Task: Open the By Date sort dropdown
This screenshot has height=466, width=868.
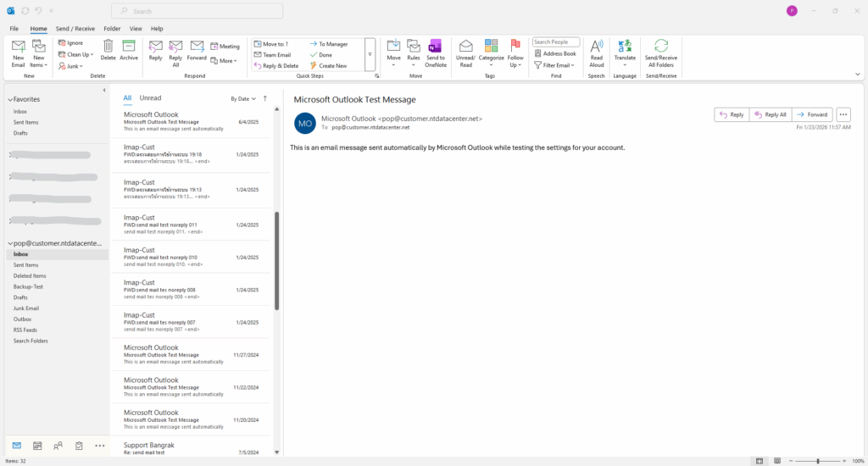Action: point(243,99)
